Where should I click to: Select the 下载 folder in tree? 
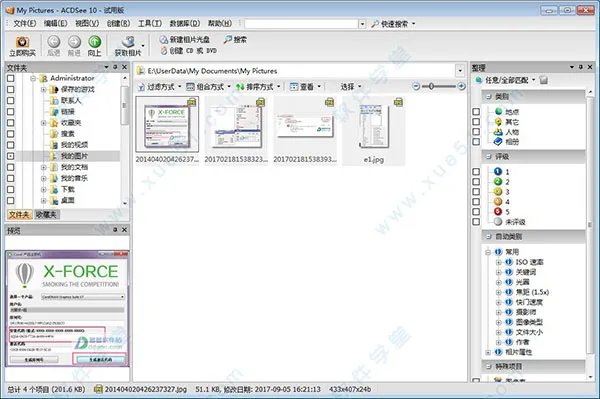coord(67,189)
